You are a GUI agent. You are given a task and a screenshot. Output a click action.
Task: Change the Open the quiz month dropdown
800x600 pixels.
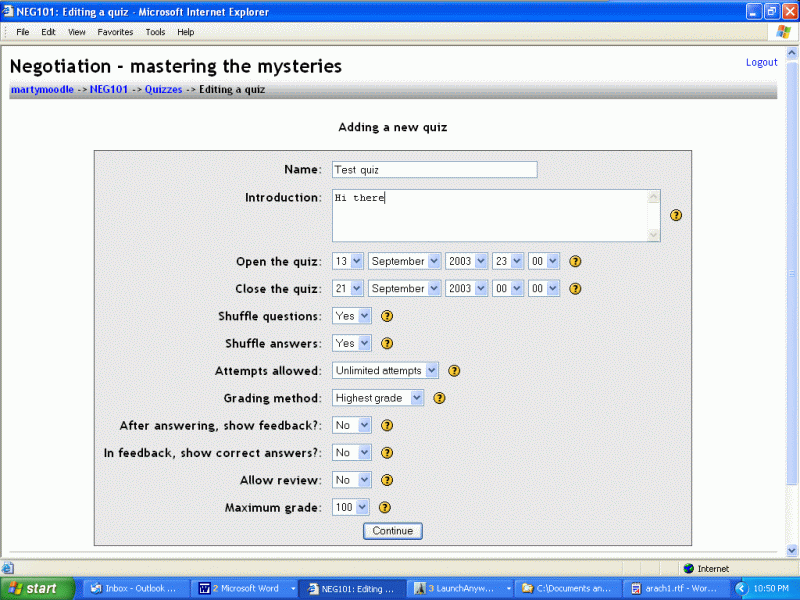click(404, 261)
